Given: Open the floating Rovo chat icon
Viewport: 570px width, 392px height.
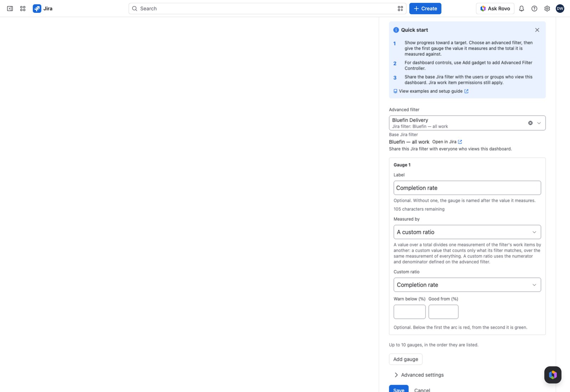Looking at the screenshot, I should 553,375.
